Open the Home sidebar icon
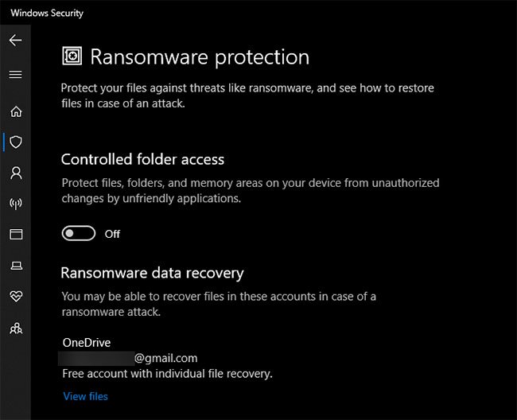This screenshot has width=517, height=420. coord(16,111)
